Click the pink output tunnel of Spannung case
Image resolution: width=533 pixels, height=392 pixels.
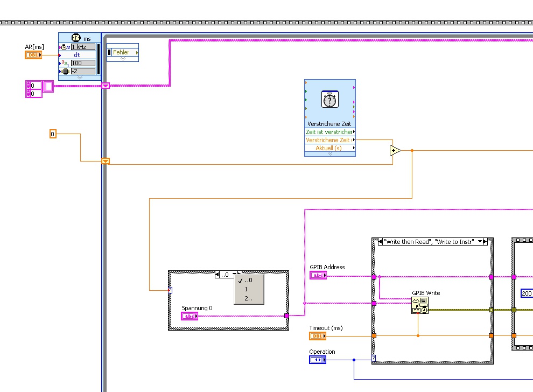pos(286,316)
